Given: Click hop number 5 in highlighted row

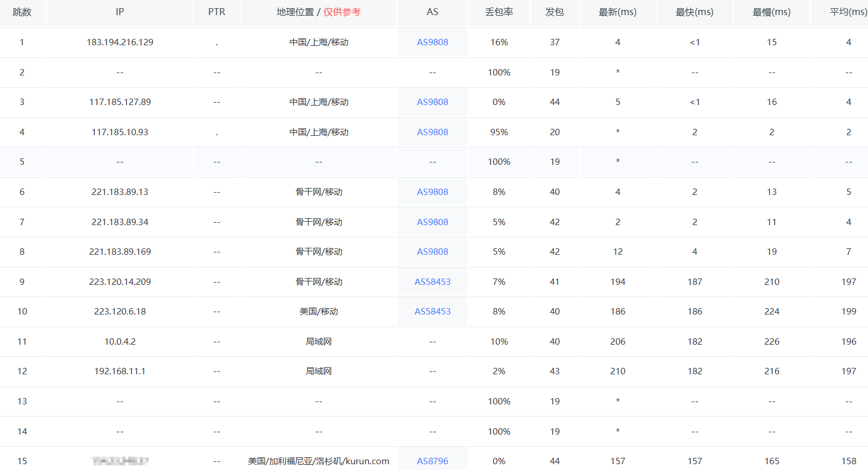Looking at the screenshot, I should coord(22,162).
